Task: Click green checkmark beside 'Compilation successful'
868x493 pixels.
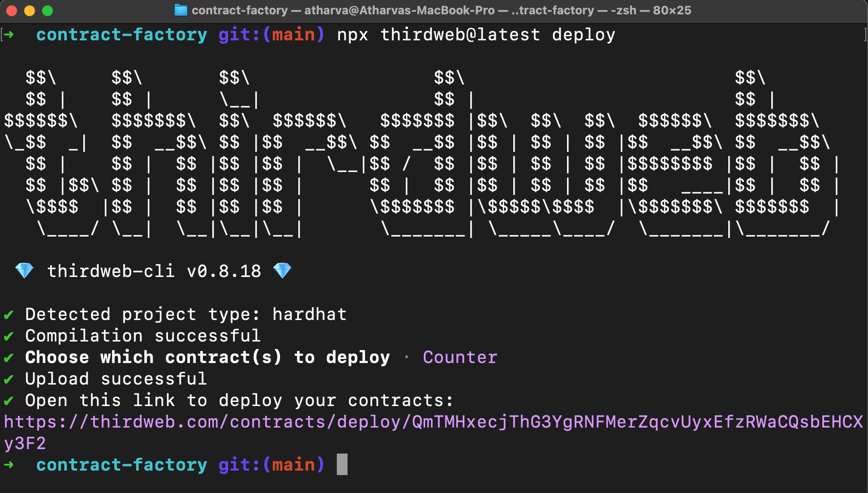Action: pos(9,337)
